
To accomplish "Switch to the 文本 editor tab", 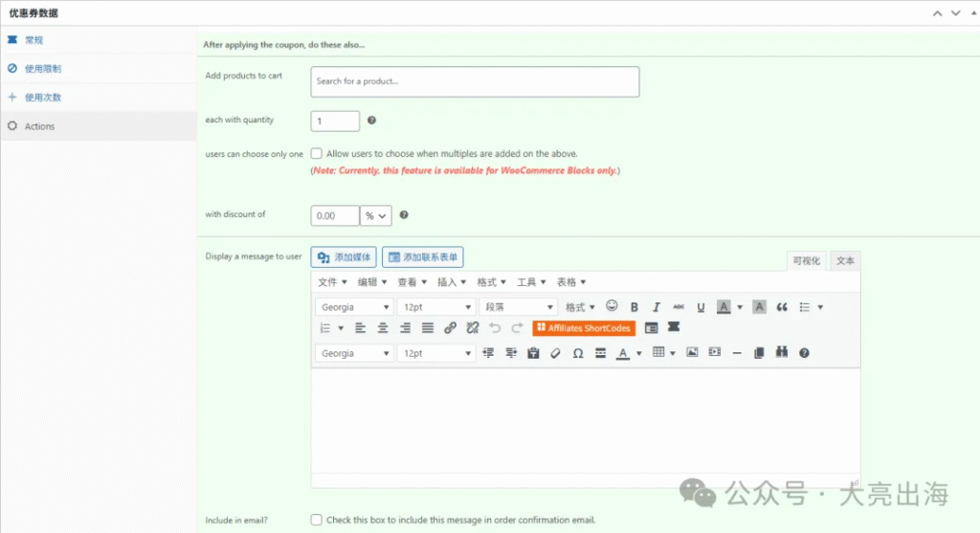I will 844,261.
